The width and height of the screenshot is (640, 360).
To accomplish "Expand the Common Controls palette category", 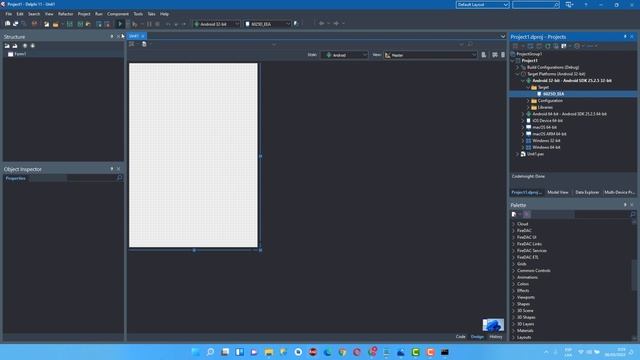I will tap(513, 271).
